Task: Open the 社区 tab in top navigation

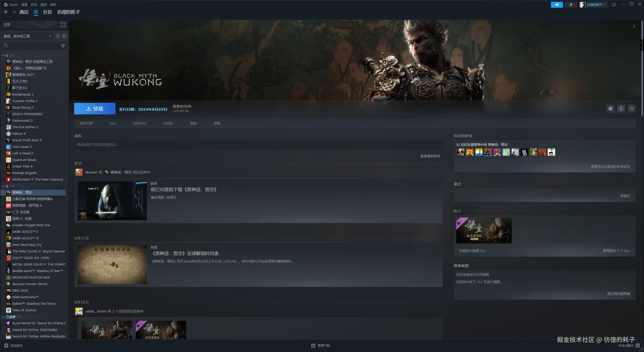Action: click(48, 12)
